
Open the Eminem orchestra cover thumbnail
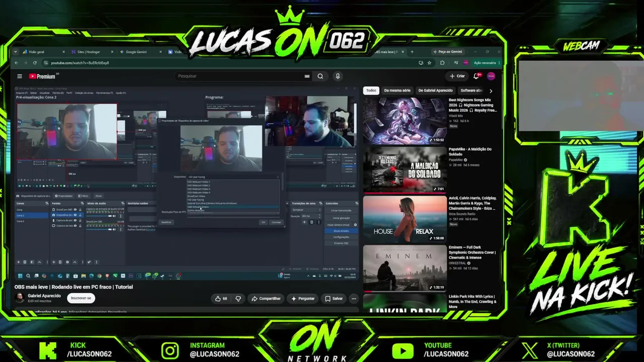tap(405, 268)
